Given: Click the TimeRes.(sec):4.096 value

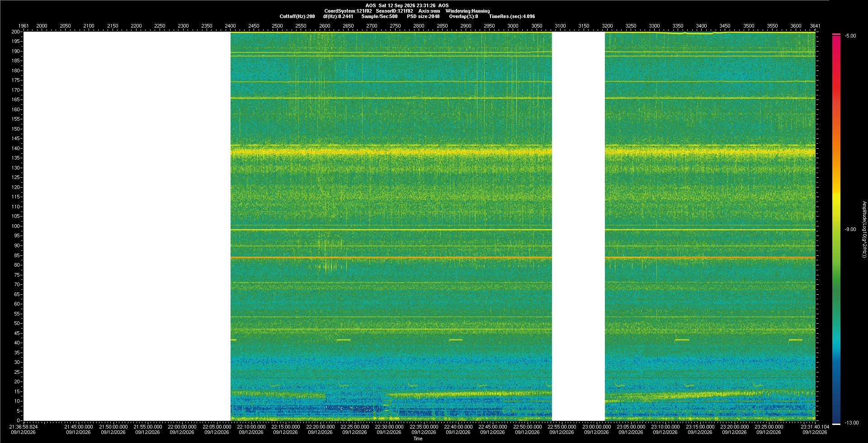Looking at the screenshot, I should tap(512, 16).
